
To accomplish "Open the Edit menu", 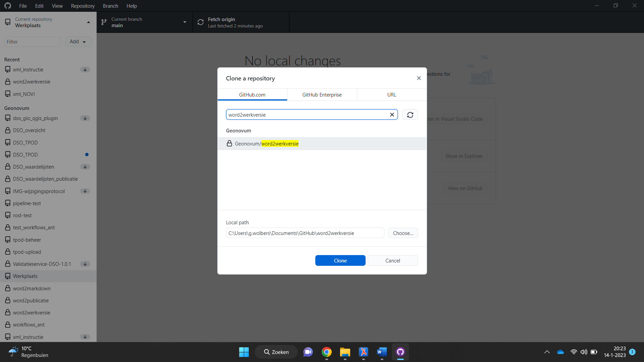I will [39, 6].
